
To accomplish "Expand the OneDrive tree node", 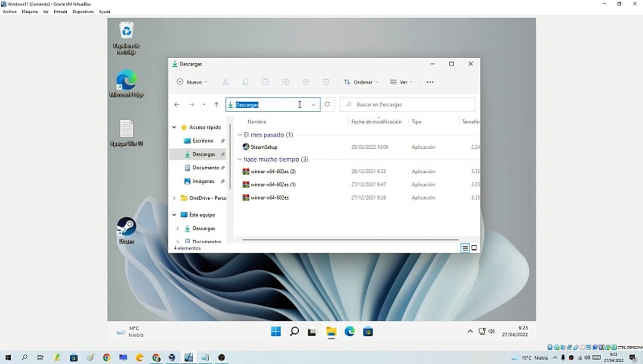I will (x=174, y=198).
